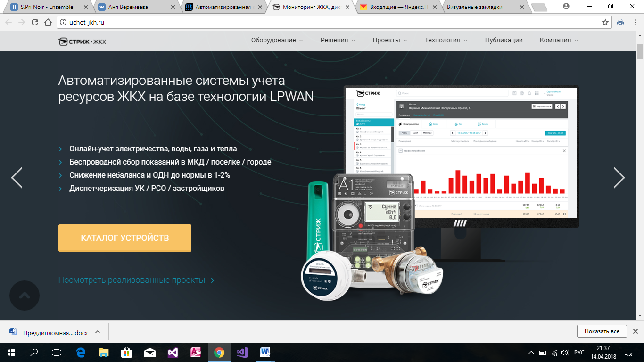Viewport: 644px width, 362px height.
Task: Open Task View on the taskbar
Action: point(57,352)
